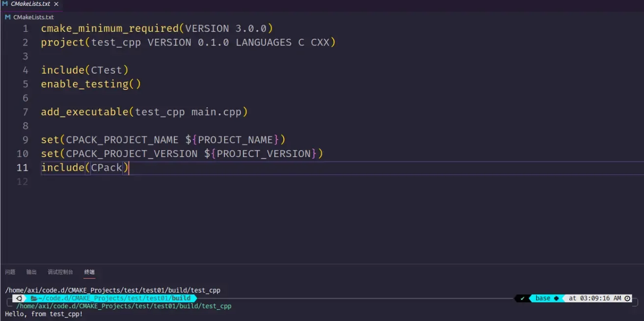This screenshot has width=644, height=321.
Task: Place the cursor on add_executable in the editor
Action: click(84, 112)
